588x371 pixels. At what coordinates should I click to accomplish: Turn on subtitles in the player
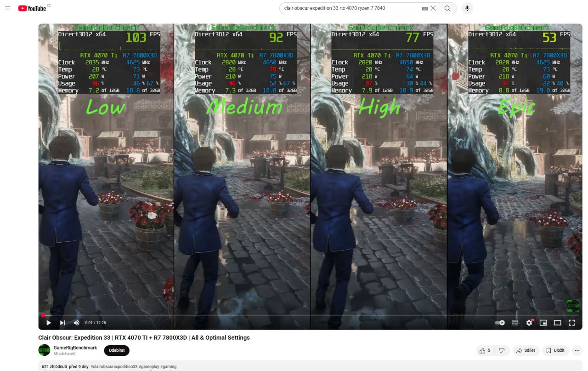pos(515,323)
